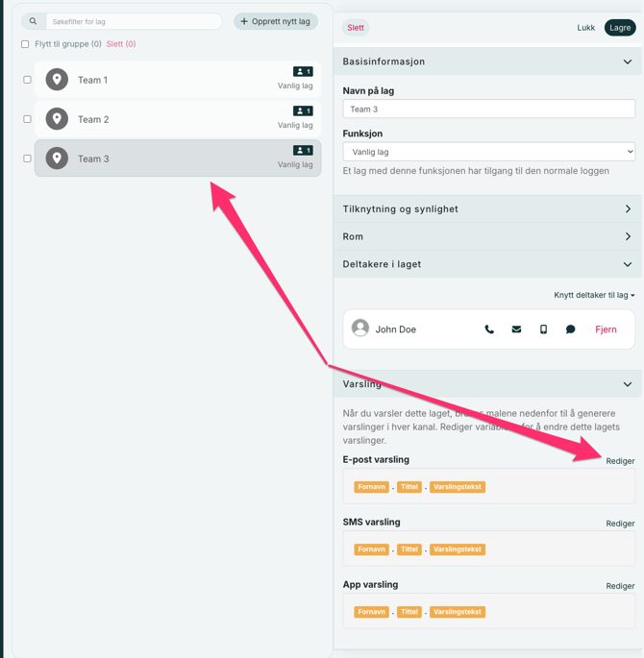Click the email envelope icon for John Doe
The image size is (644, 658).
(x=516, y=329)
